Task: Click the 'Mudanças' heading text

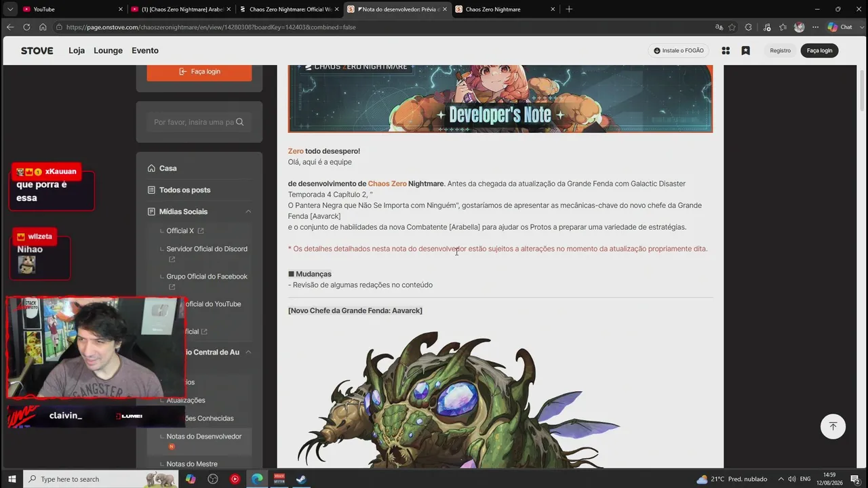Action: pyautogui.click(x=313, y=274)
